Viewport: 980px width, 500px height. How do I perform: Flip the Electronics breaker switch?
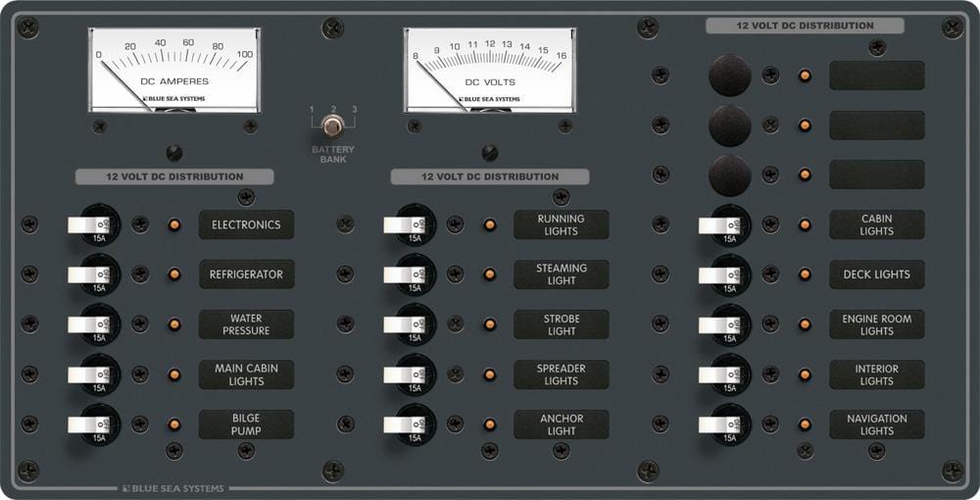tap(90, 225)
